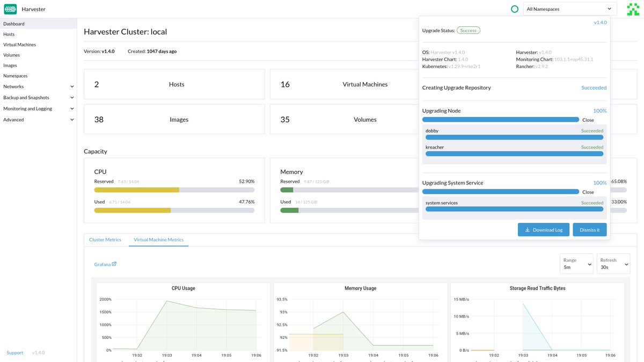Open the Support link

(15, 353)
